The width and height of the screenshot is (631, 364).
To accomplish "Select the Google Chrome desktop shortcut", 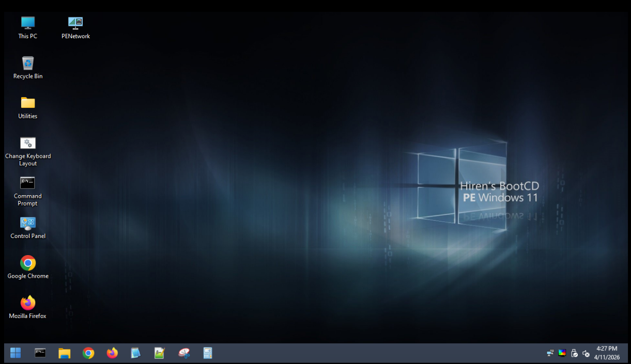I will [28, 267].
